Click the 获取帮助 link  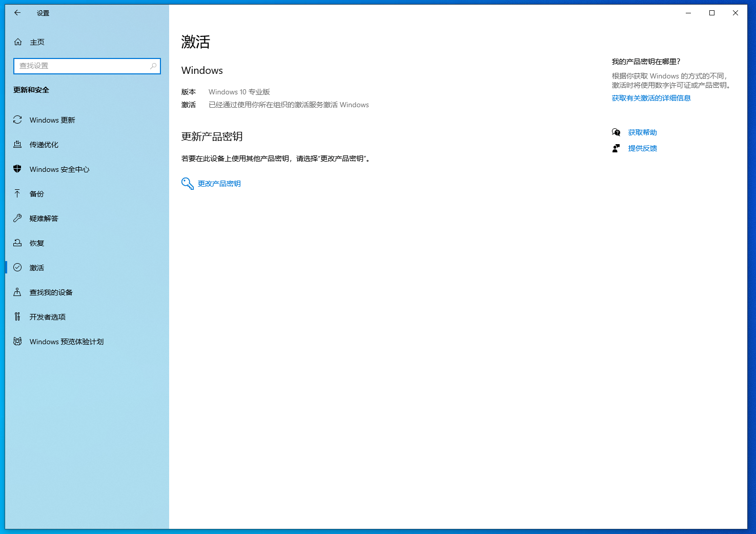point(642,132)
